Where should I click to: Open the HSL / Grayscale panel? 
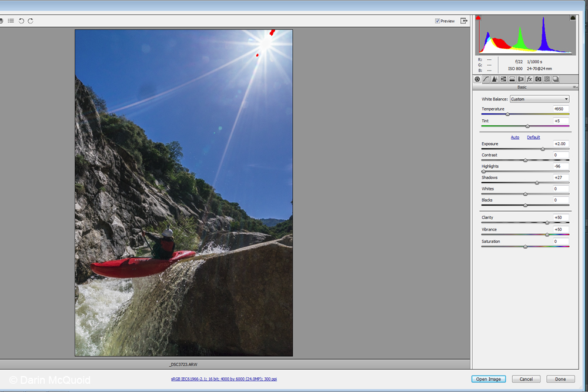pos(503,79)
